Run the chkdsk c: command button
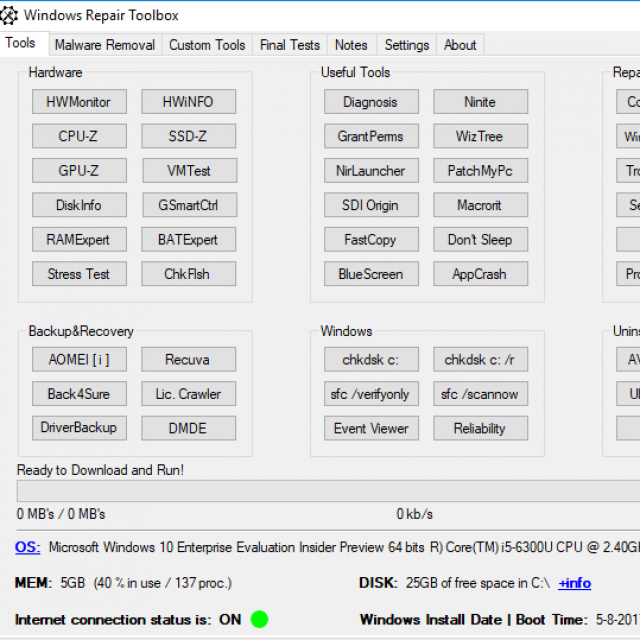The height and width of the screenshot is (640, 640). [371, 359]
